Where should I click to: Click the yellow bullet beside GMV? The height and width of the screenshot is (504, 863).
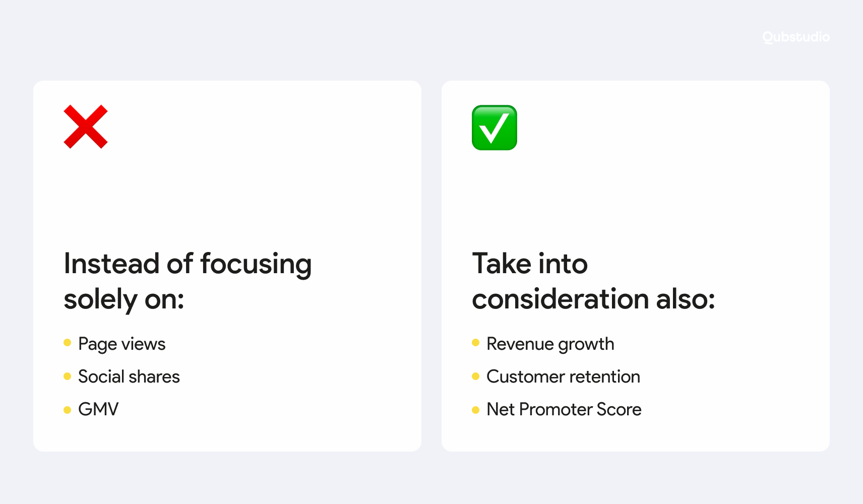coord(68,410)
